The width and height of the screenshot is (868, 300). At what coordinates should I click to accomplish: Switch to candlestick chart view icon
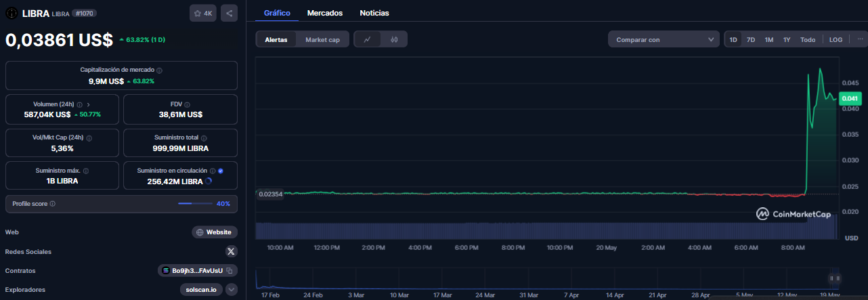tap(394, 40)
